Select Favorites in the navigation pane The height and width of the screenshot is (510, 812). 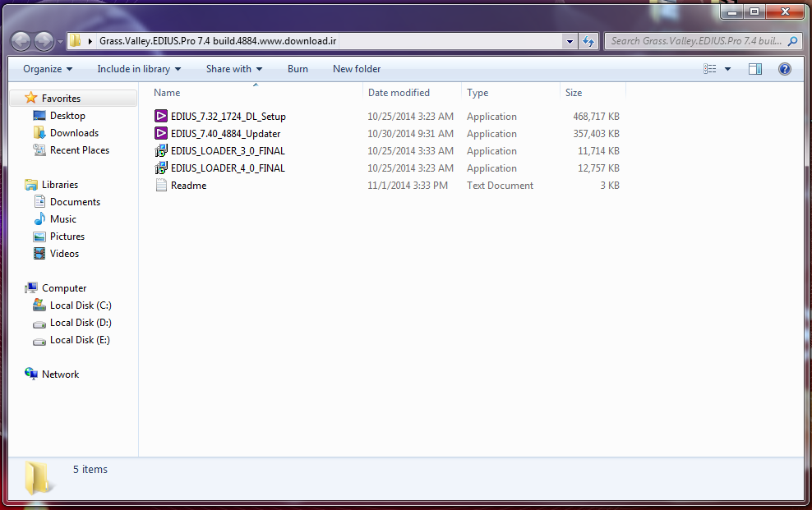click(61, 99)
